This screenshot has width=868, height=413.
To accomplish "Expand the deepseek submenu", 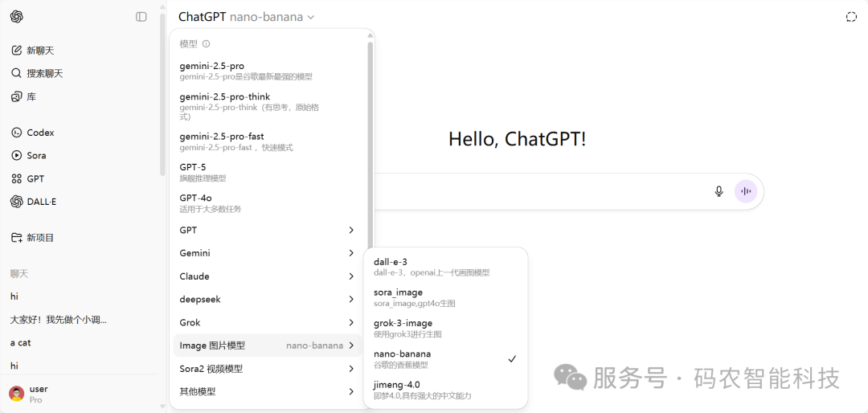I will pos(268,300).
